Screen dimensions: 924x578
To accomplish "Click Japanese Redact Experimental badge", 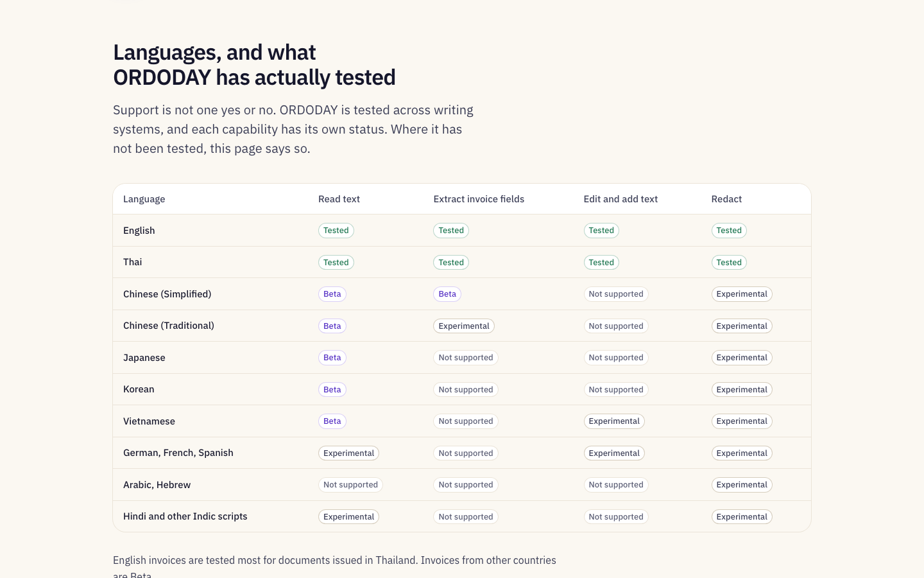I will [x=742, y=358].
